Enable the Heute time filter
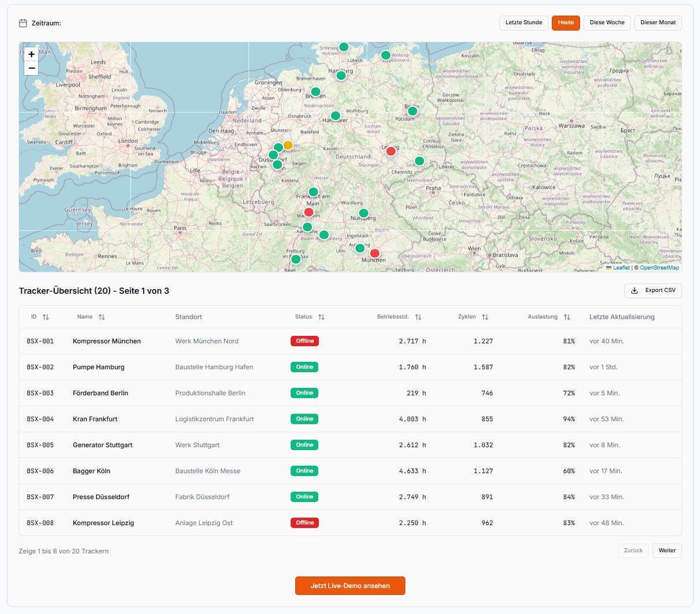This screenshot has height=614, width=700. (566, 23)
